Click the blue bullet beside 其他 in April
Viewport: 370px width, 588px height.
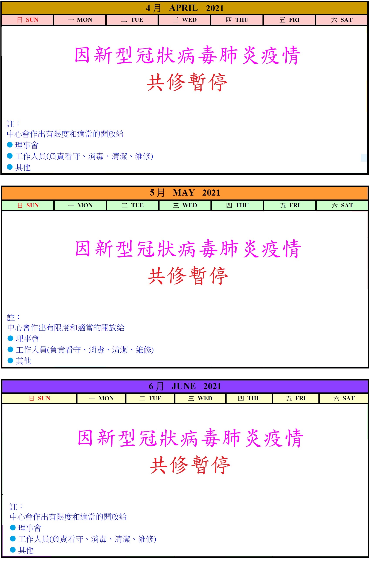[10, 167]
